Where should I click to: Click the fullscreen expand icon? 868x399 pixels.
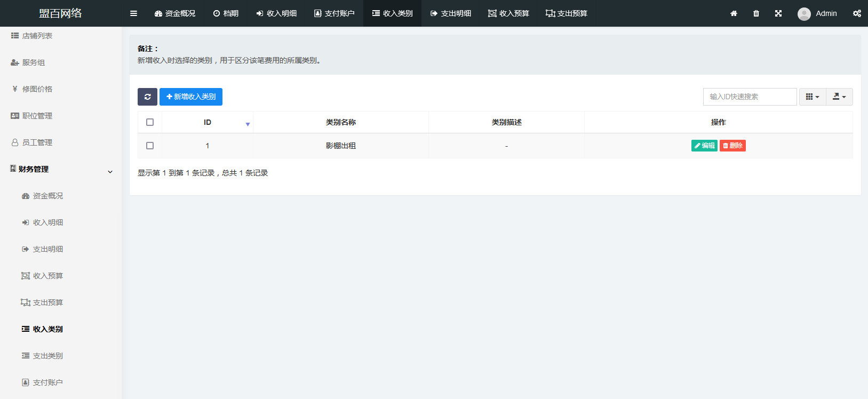pos(778,13)
